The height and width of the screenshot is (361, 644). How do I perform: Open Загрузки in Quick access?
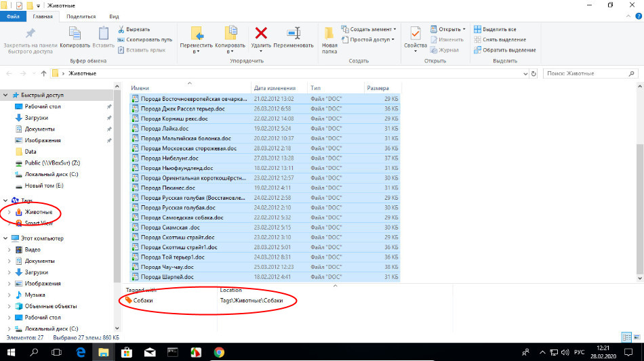(x=36, y=118)
